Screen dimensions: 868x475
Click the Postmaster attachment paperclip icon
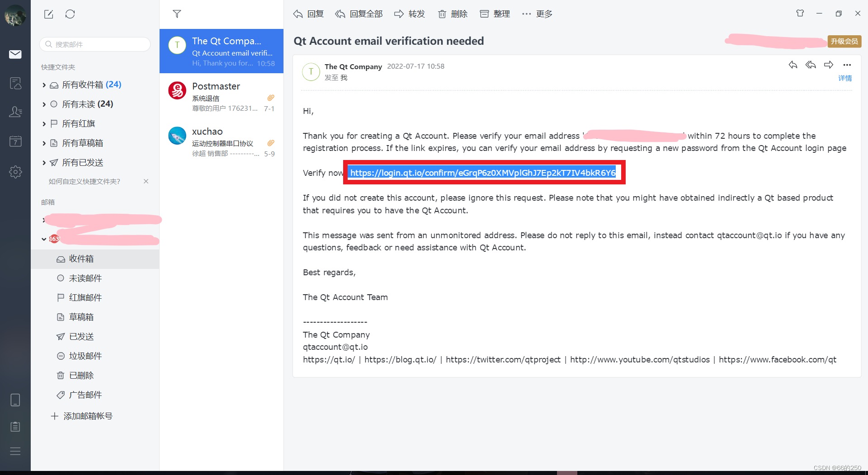(x=270, y=98)
